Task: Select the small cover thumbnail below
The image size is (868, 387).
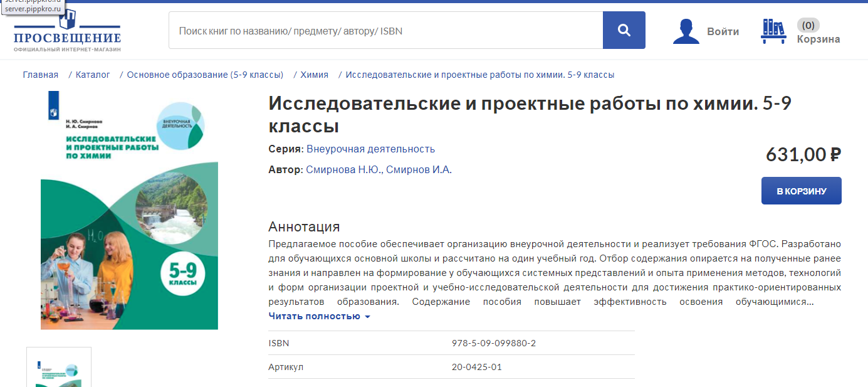Action: pos(59,368)
